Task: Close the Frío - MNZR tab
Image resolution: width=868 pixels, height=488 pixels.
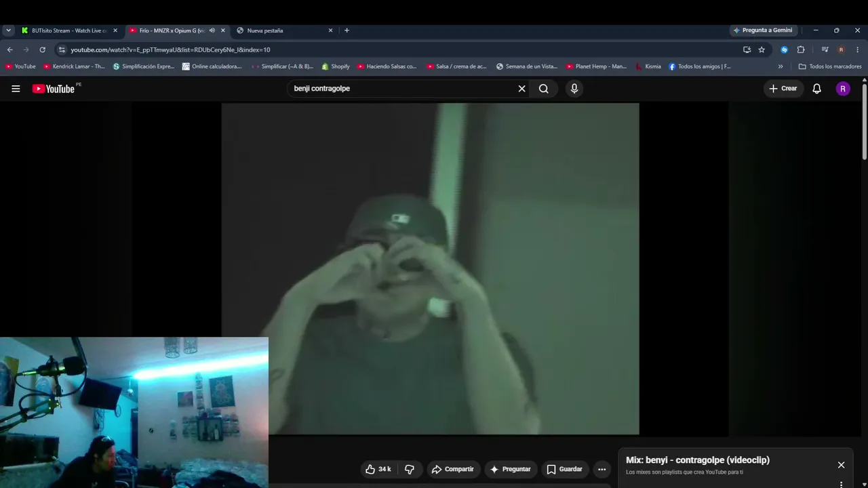Action: pyautogui.click(x=222, y=30)
